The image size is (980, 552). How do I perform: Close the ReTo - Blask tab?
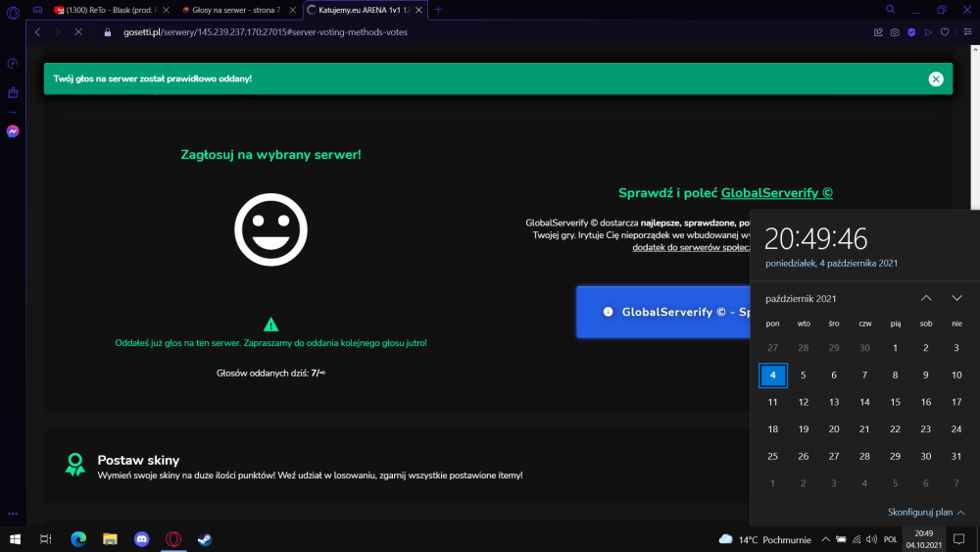click(167, 10)
